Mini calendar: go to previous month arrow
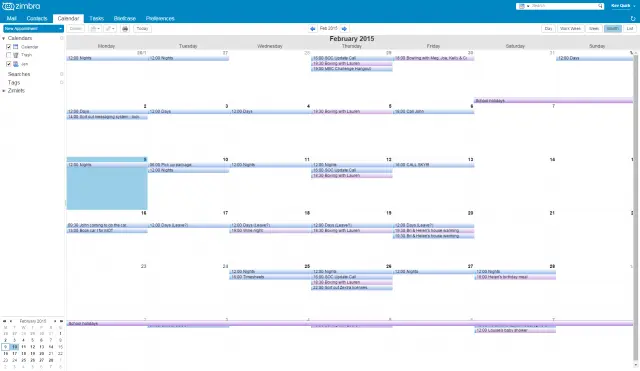640x371 pixels. pyautogui.click(x=11, y=321)
